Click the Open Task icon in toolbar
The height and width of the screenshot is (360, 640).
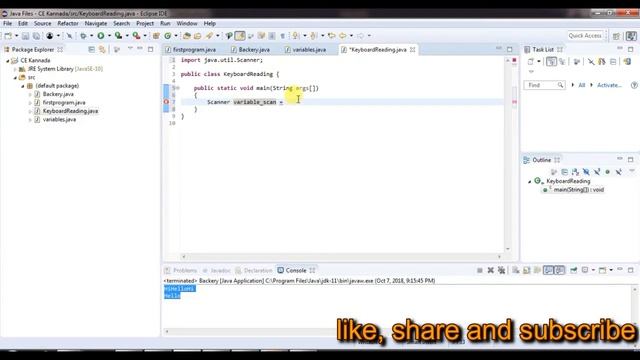198,36
